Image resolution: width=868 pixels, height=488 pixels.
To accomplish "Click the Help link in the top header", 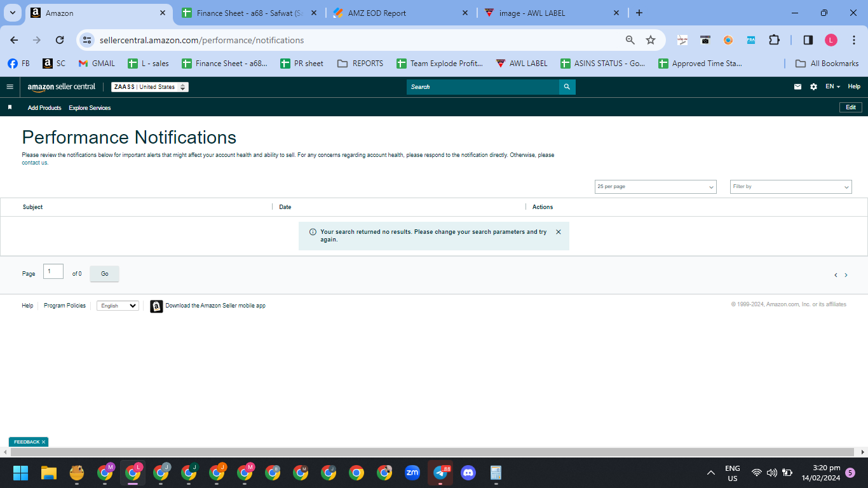I will tap(854, 87).
